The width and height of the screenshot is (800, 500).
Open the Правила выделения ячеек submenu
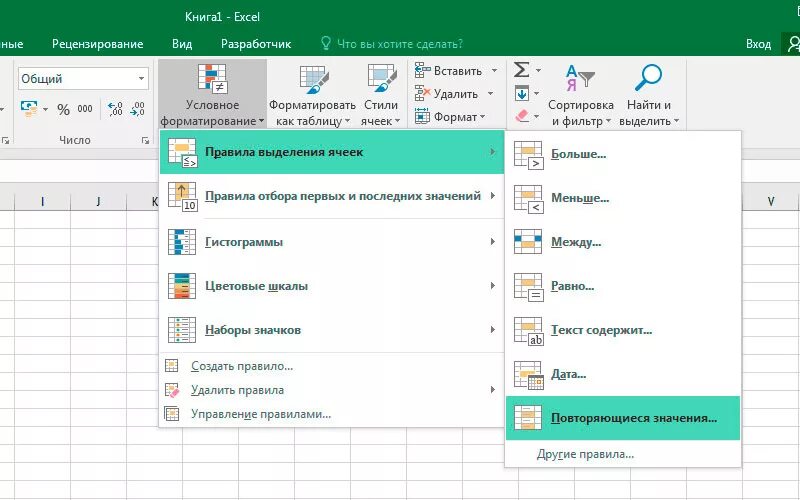point(332,152)
